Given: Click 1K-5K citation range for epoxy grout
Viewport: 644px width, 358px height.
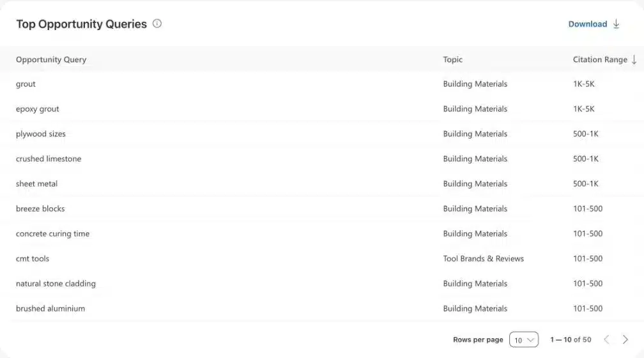Looking at the screenshot, I should pyautogui.click(x=584, y=109).
